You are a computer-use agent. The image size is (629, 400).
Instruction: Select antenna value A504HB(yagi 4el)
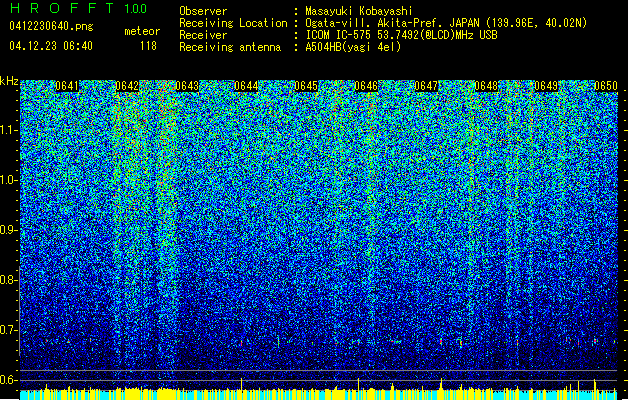click(x=353, y=47)
